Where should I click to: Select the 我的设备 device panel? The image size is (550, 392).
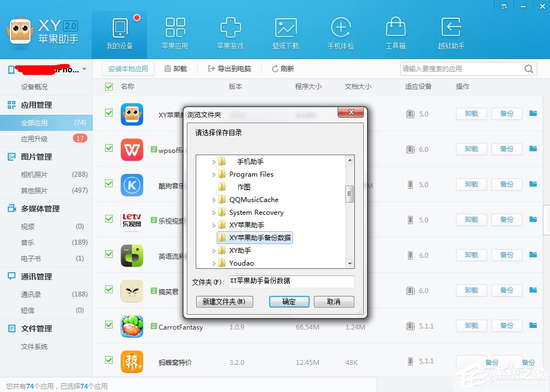pyautogui.click(x=120, y=33)
